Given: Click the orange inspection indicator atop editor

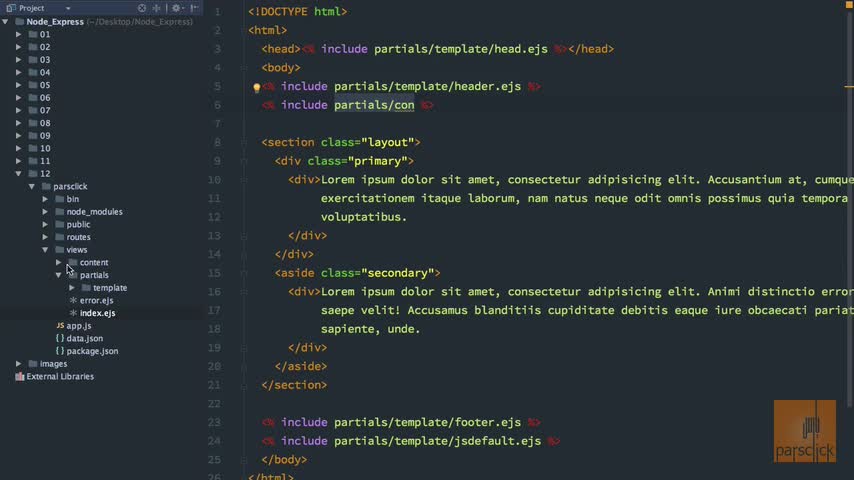Looking at the screenshot, I should point(849,4).
